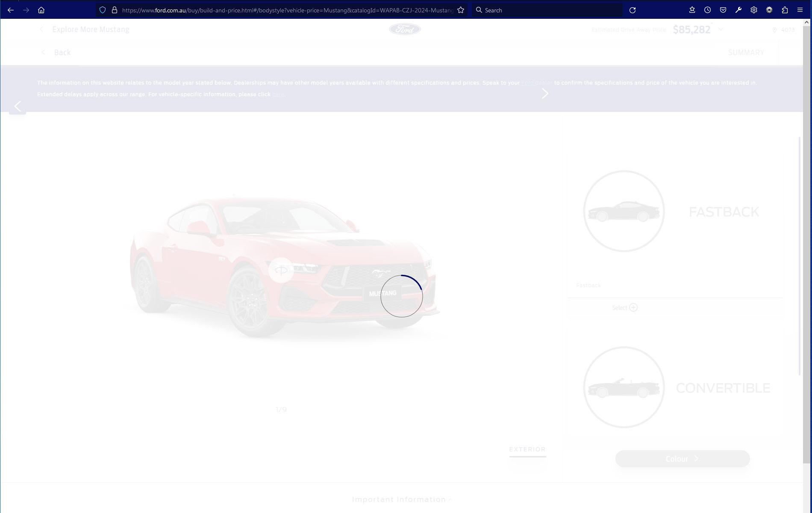Open the browser home page
Screen dimensions: 812x513
tap(41, 10)
